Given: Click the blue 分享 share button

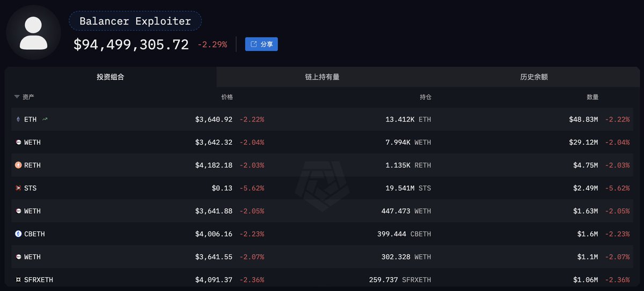Looking at the screenshot, I should tap(261, 44).
